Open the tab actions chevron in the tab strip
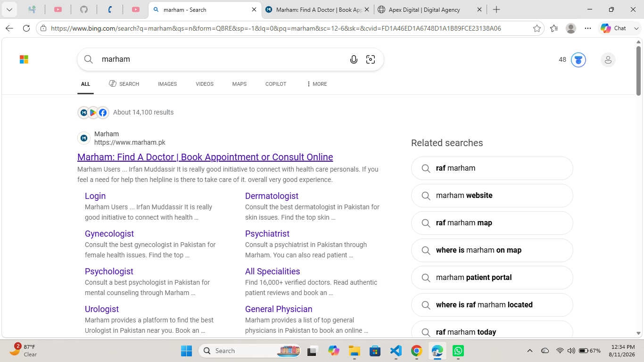Screen dimensions: 644x362 pyautogui.click(x=9, y=9)
